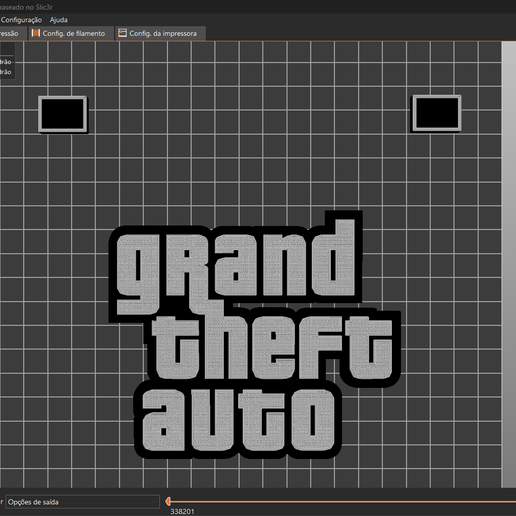Open the Ajuda menu
The image size is (516, 516).
tap(59, 20)
